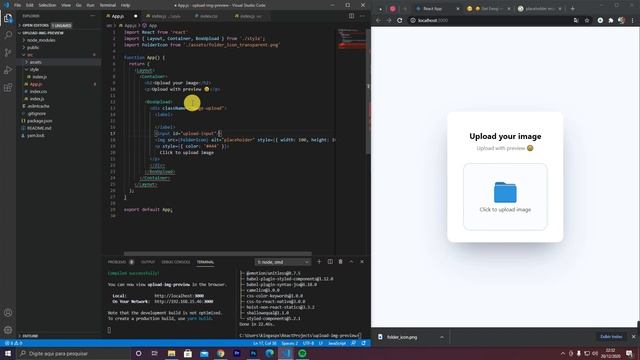640x360 pixels.
Task: Select the App.js editor tab
Action: click(122, 16)
